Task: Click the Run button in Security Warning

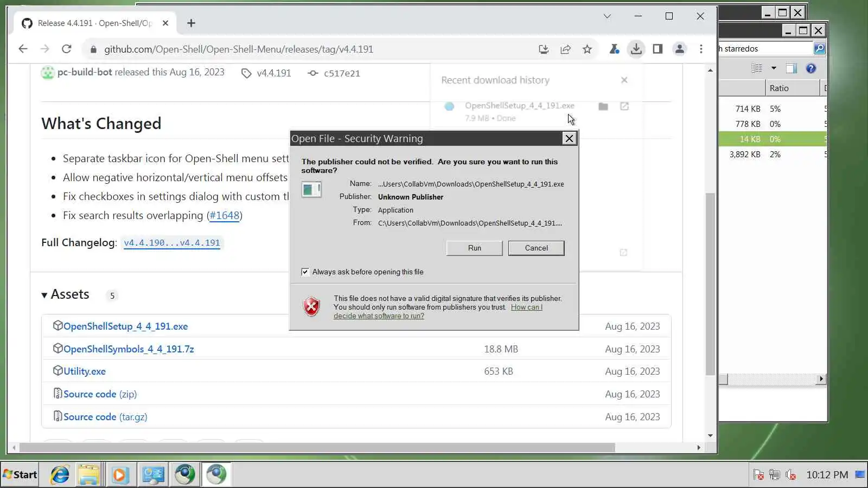Action: [474, 248]
